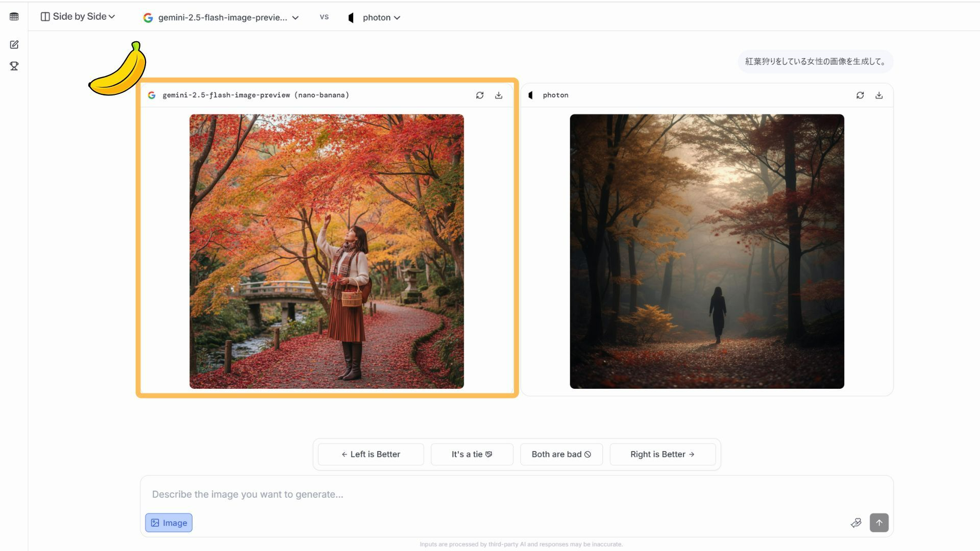The width and height of the screenshot is (980, 551).
Task: Download the photon generated image
Action: coord(879,95)
